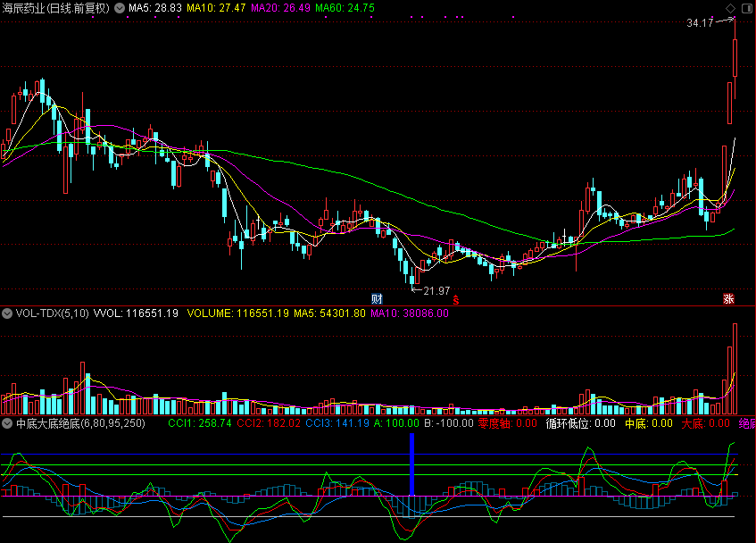Click the 21.97 low price label

click(x=436, y=291)
